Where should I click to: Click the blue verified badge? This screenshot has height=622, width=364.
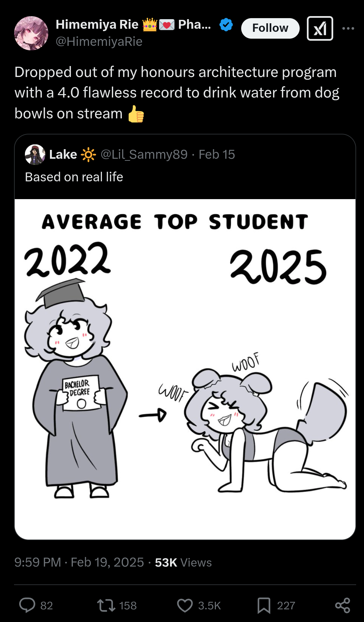(226, 25)
